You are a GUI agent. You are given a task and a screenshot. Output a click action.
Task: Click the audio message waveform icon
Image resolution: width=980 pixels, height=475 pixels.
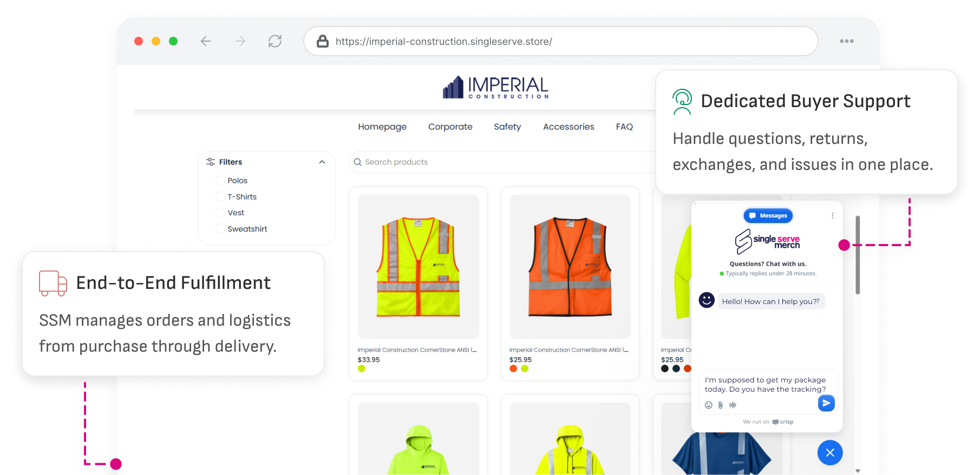click(x=733, y=405)
